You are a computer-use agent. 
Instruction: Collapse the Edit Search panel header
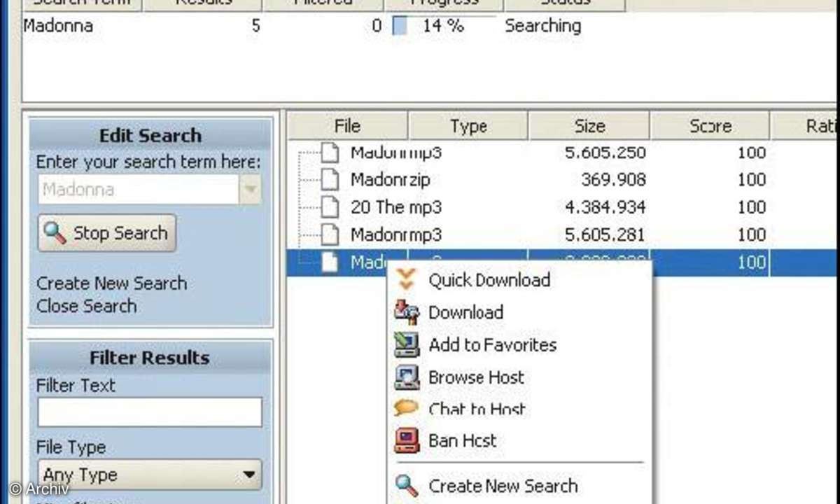tap(150, 135)
